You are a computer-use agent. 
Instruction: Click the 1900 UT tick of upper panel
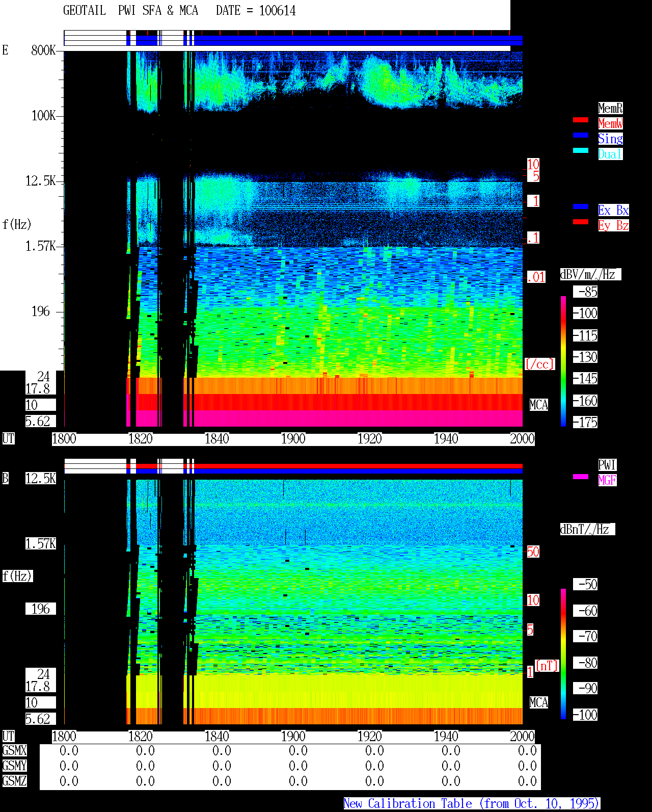point(293,439)
